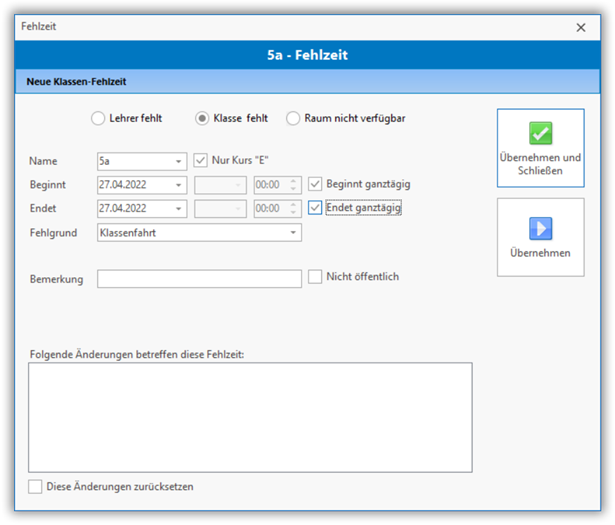Close the Fehlzeit dialog window
Viewport: 615px width, 525px height.
coord(581,27)
